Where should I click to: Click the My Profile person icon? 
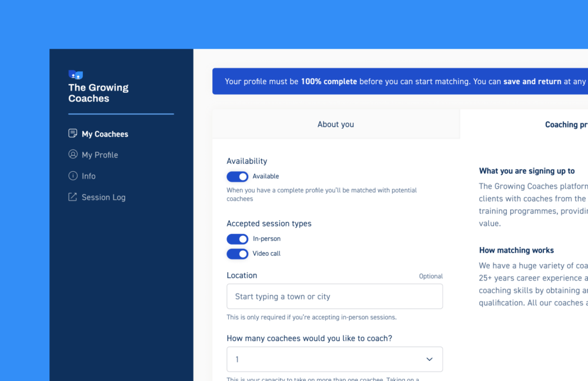tap(73, 155)
